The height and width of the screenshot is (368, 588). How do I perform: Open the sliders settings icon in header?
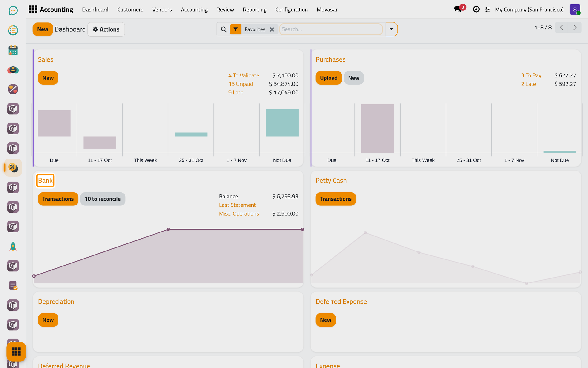click(487, 10)
